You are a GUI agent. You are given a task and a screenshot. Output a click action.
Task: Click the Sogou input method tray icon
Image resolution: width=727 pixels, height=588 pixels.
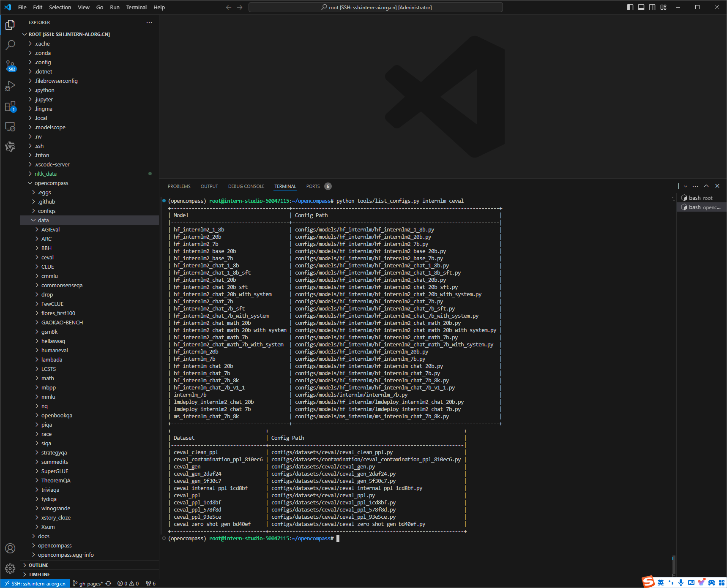tap(648, 582)
